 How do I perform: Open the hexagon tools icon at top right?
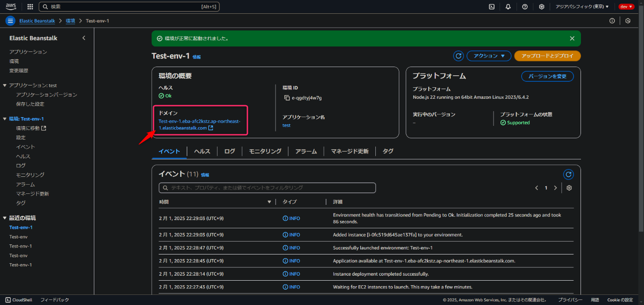tap(628, 21)
